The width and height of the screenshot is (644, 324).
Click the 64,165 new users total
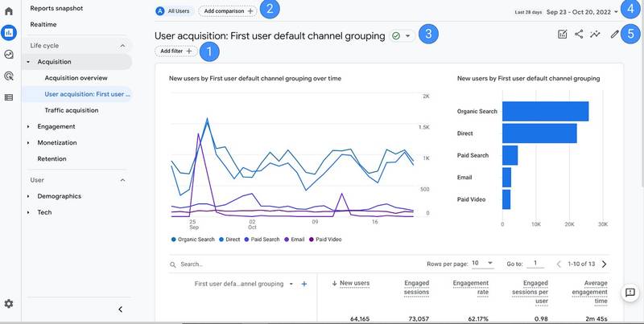click(x=360, y=319)
